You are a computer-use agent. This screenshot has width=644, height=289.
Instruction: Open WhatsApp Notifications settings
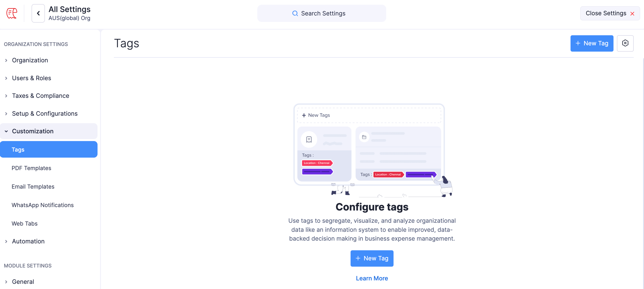[43, 205]
